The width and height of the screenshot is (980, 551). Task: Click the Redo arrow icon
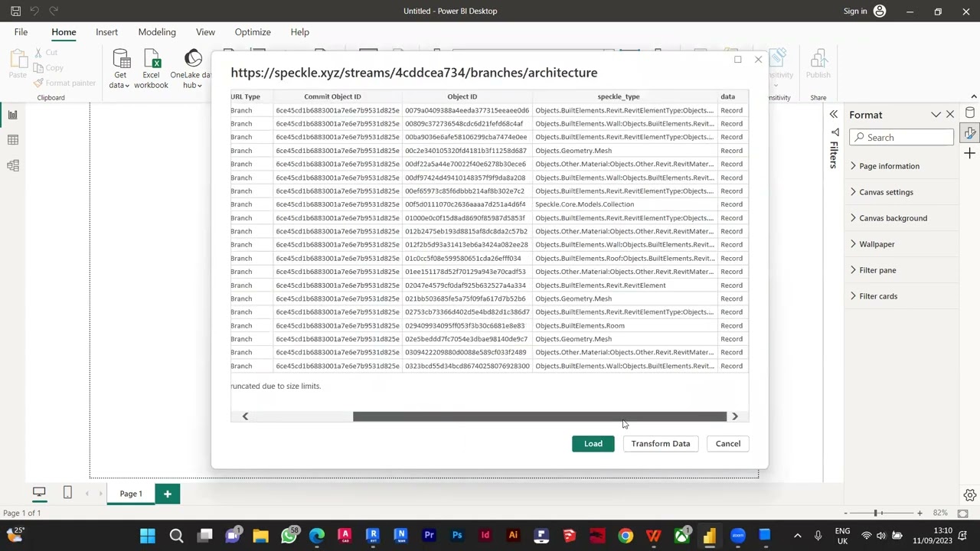54,11
